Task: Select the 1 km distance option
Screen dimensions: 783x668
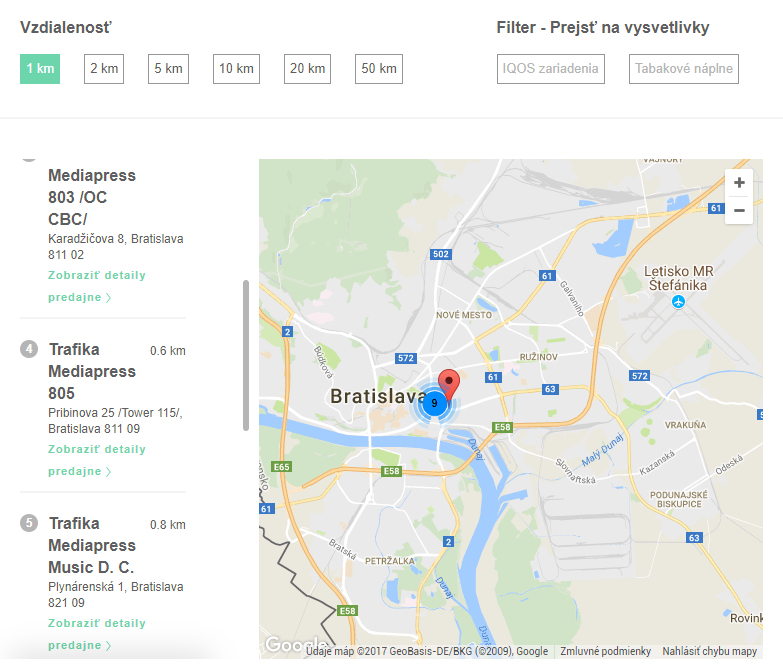Action: (x=40, y=69)
